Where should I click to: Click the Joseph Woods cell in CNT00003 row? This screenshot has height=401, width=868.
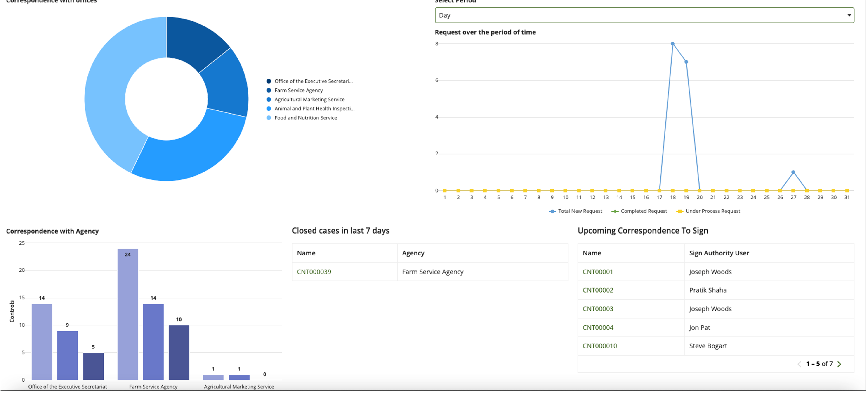[x=710, y=309]
